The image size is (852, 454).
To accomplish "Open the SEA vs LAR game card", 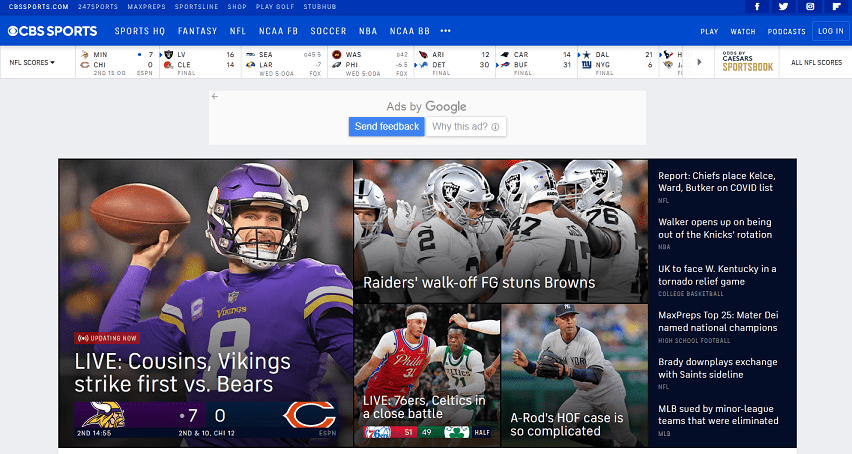I will point(284,62).
